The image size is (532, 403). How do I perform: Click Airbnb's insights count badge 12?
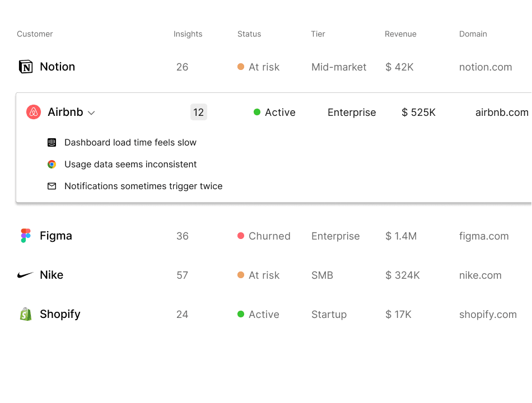(199, 113)
